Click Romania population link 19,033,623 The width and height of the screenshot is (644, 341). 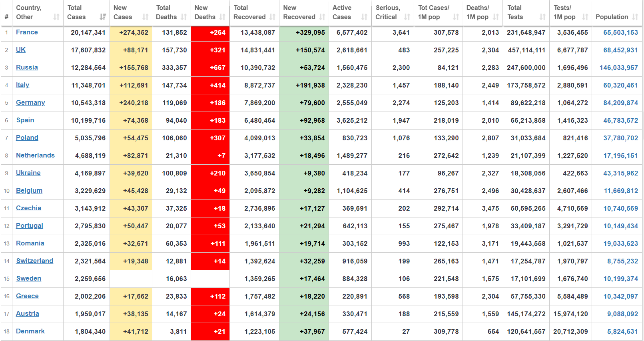pyautogui.click(x=621, y=243)
